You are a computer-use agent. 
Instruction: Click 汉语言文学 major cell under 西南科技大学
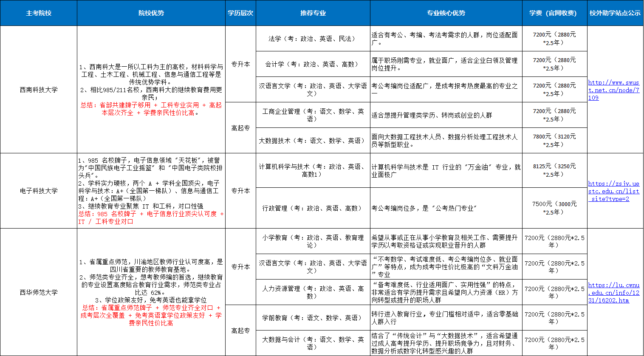[313, 90]
